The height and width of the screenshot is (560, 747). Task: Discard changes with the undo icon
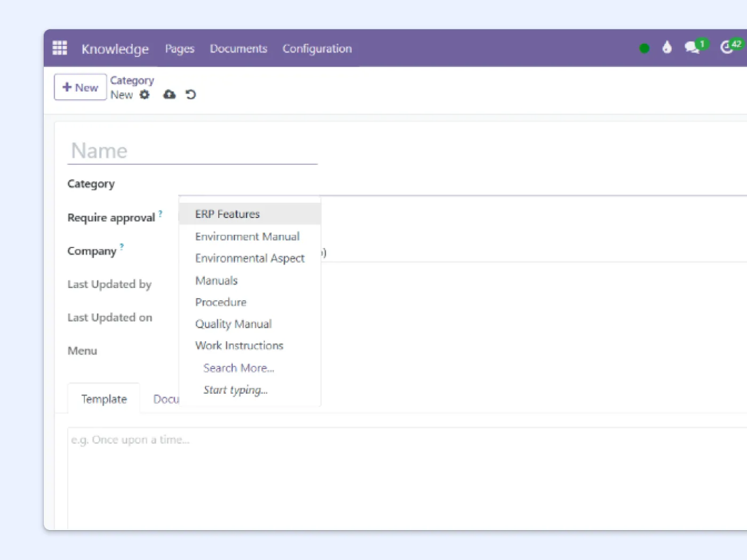click(x=190, y=95)
